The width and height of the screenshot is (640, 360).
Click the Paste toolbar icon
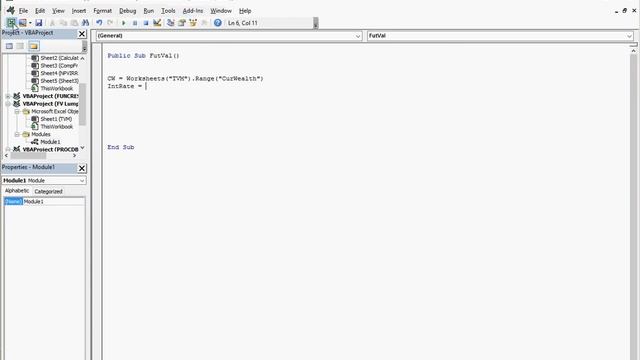[74, 23]
